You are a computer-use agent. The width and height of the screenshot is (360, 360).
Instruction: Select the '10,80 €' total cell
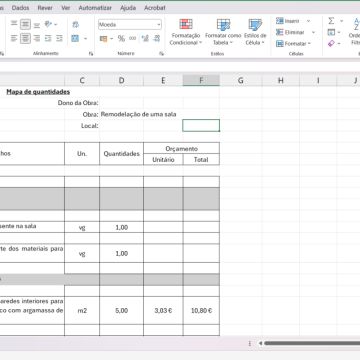(x=201, y=310)
